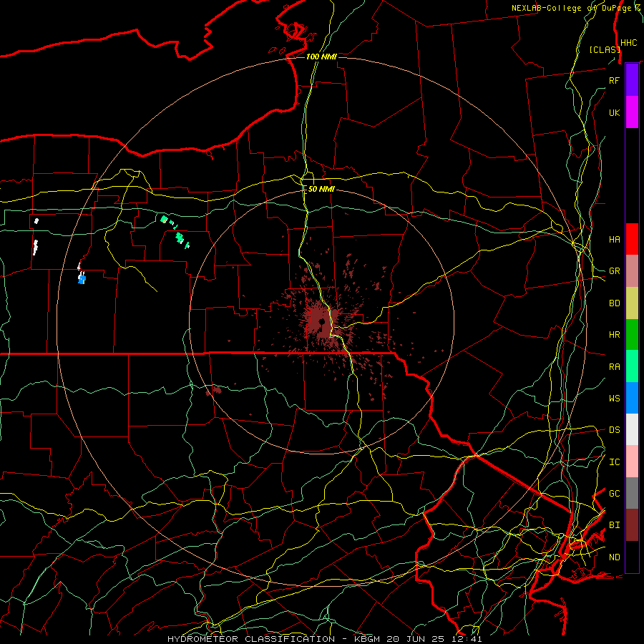Click the 'HYDROMETEOR CLASSIFICATION' title text
This screenshot has width=644, height=644.
point(251,639)
